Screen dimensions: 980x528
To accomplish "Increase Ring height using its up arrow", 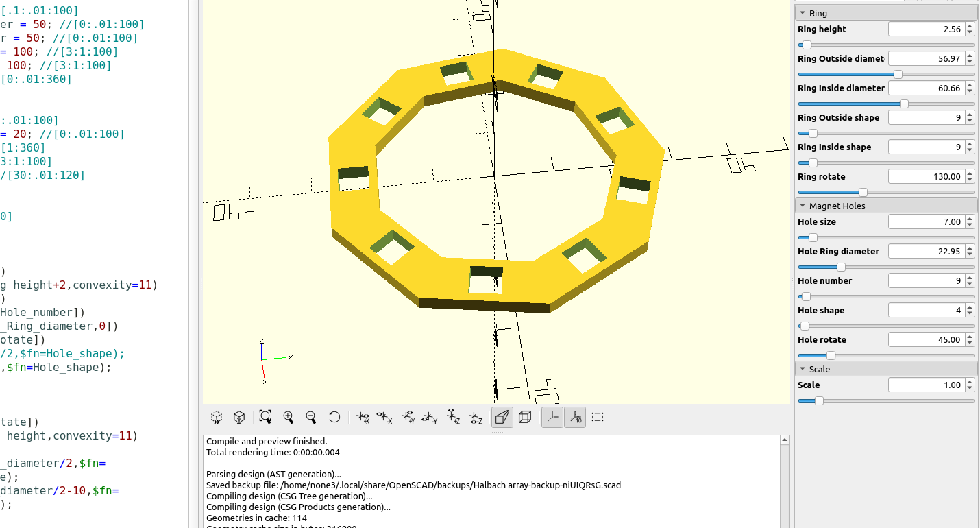I will (x=969, y=25).
